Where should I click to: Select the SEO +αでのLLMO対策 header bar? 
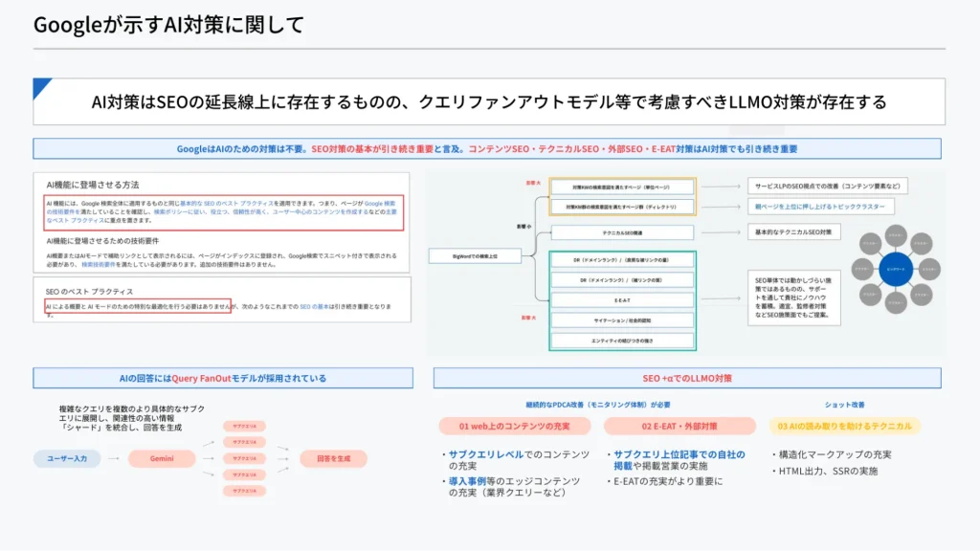click(x=687, y=378)
